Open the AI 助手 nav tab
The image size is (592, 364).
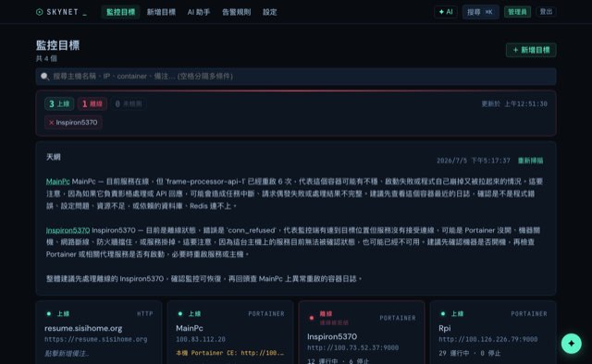point(199,12)
